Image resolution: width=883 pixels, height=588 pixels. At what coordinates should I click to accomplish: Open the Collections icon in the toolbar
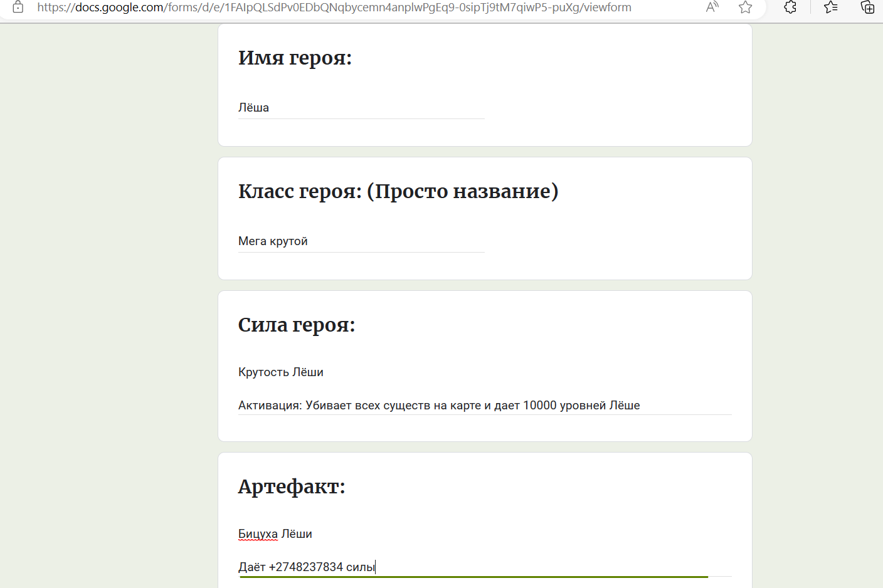pyautogui.click(x=867, y=8)
